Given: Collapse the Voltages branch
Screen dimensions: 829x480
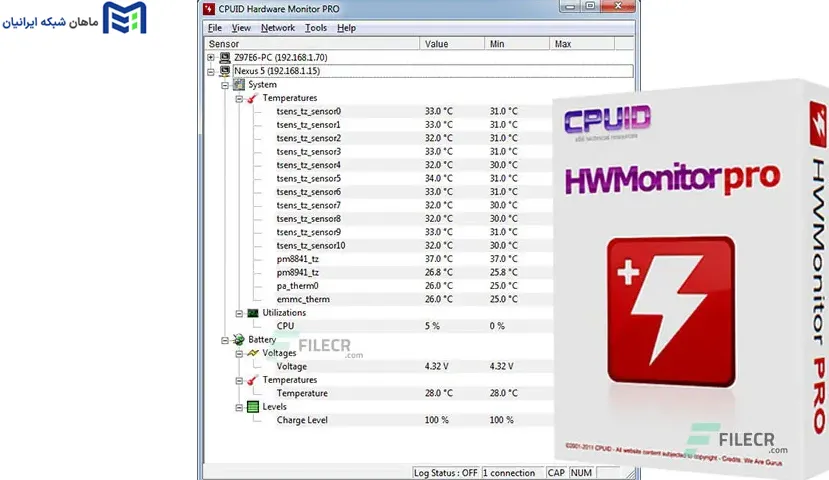Looking at the screenshot, I should 239,353.
